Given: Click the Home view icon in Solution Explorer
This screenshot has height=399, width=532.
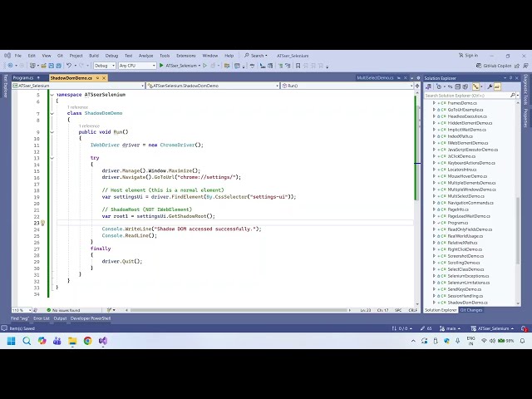Looking at the screenshot, I should point(429,86).
